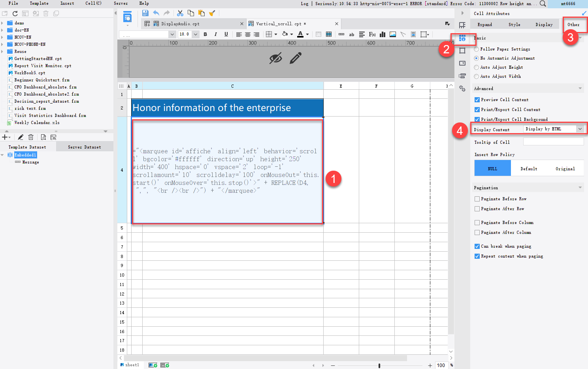Viewport: 588px width, 369px height.
Task: Open the font family dropdown
Action: [x=172, y=34]
